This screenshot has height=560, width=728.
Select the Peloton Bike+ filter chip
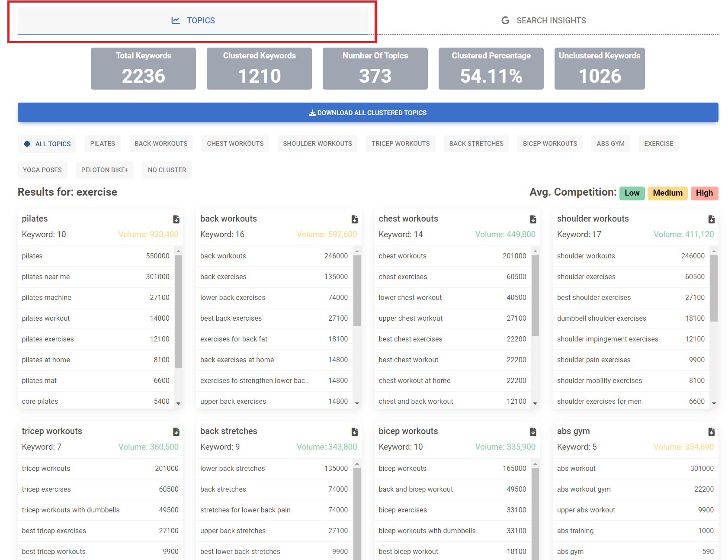pyautogui.click(x=105, y=170)
